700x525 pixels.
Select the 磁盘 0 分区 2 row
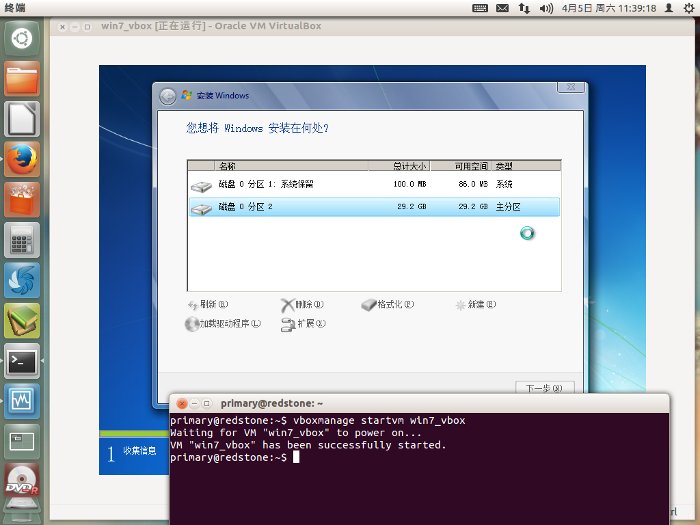tap(374, 207)
